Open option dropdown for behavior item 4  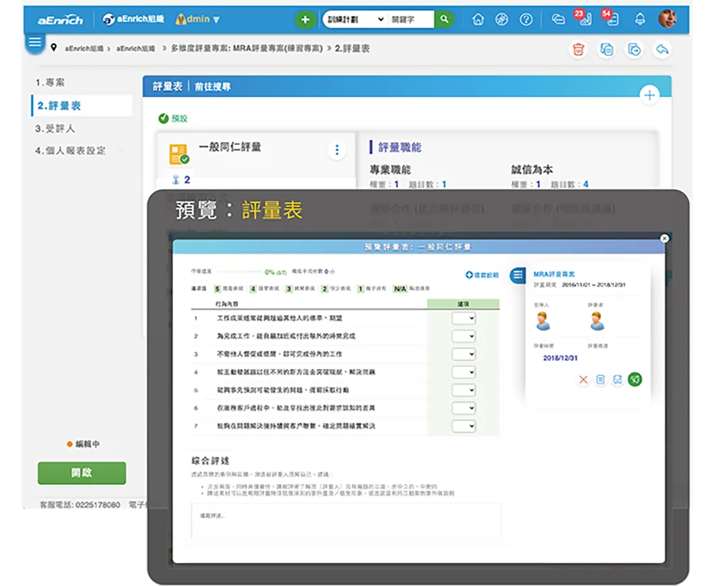[x=464, y=372]
